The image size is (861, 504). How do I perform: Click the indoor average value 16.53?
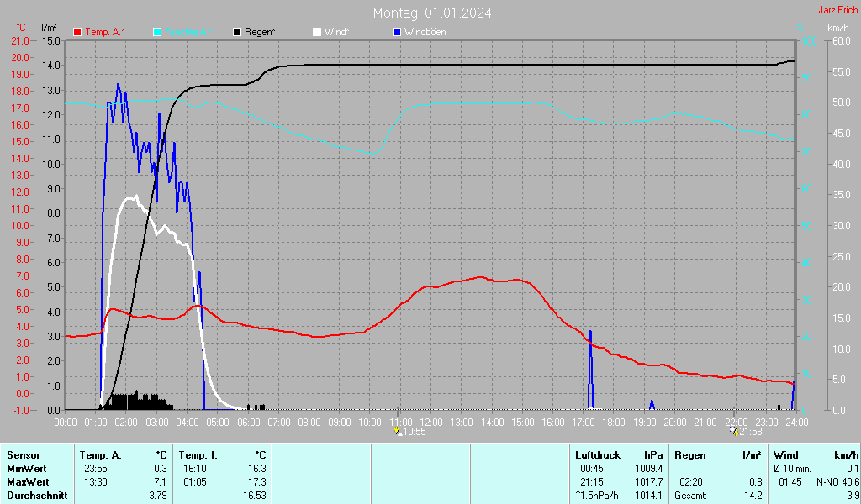[254, 496]
